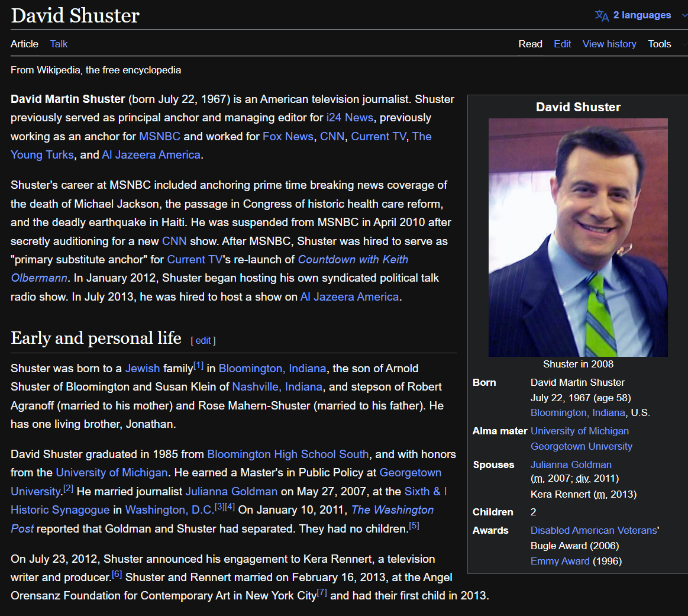Open the MSNBC link in the intro
Image resolution: width=688 pixels, height=616 pixels.
coord(159,137)
